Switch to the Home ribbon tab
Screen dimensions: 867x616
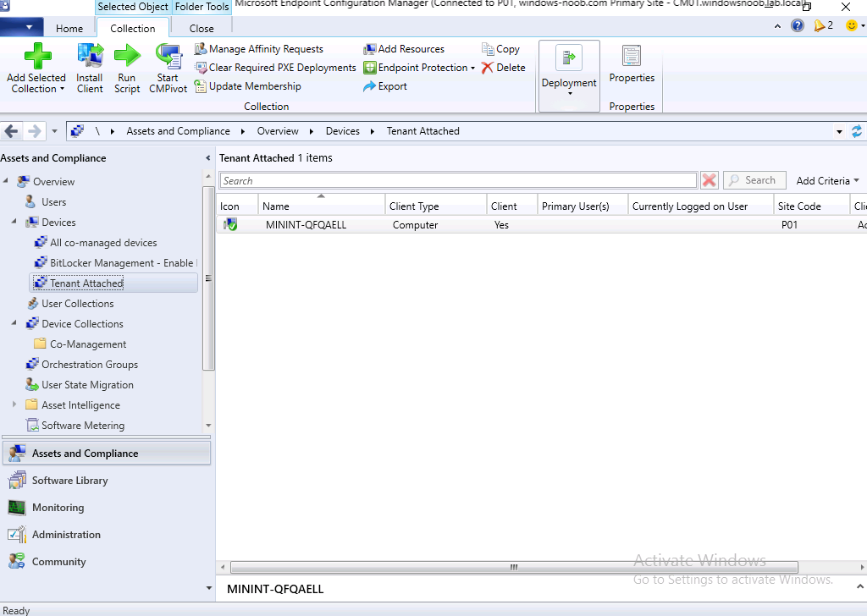click(69, 28)
